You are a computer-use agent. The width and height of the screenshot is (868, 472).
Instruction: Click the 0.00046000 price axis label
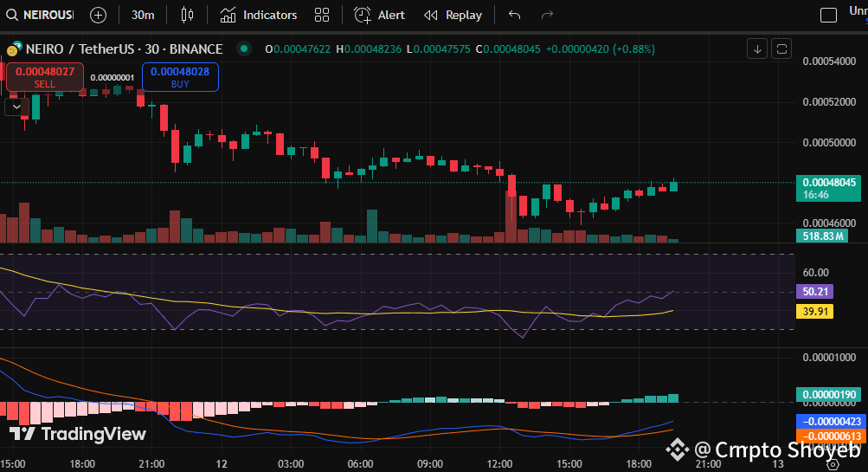(829, 223)
